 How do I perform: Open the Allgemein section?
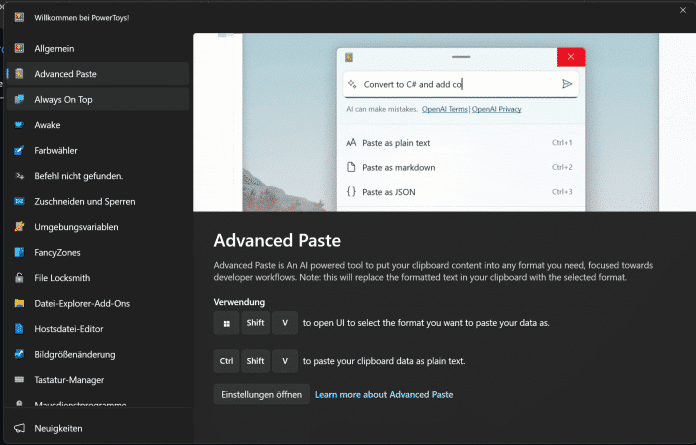[98, 48]
